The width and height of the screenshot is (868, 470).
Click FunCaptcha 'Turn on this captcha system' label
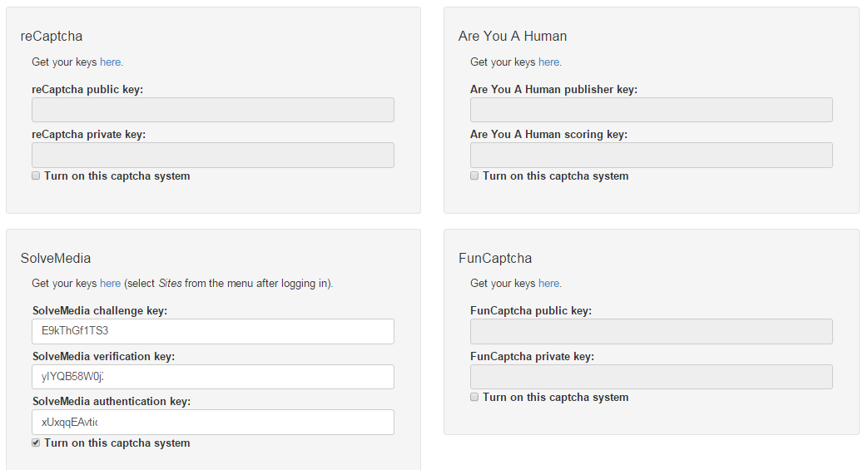(555, 398)
